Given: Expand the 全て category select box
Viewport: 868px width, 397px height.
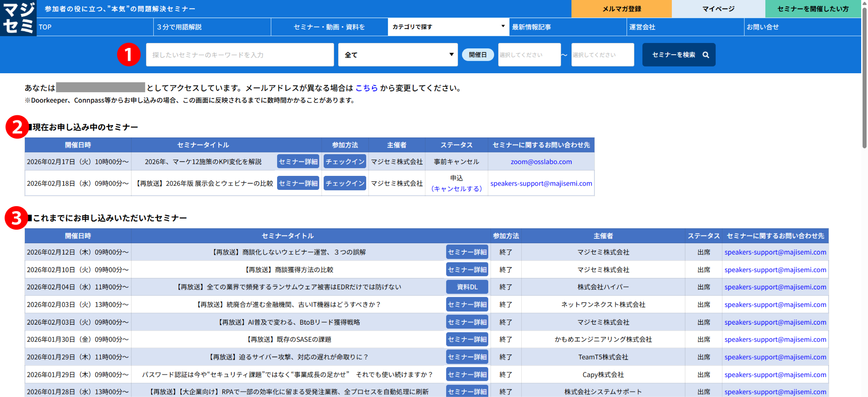Looking at the screenshot, I should coord(397,55).
